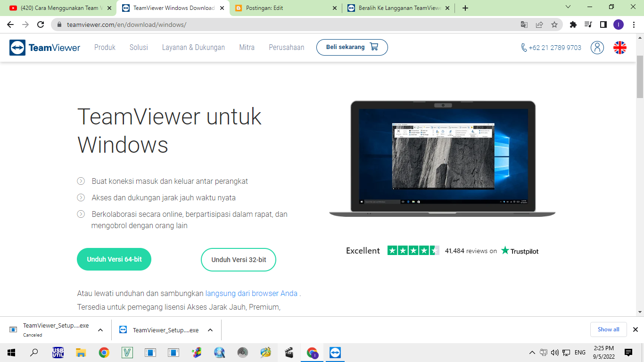This screenshot has width=644, height=362.
Task: Open the purple Chrome profile avatar
Action: click(619, 25)
